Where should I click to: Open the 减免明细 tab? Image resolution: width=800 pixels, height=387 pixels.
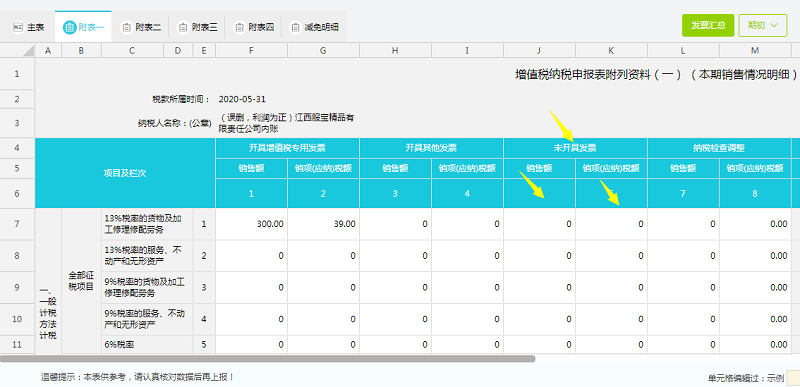tap(314, 27)
